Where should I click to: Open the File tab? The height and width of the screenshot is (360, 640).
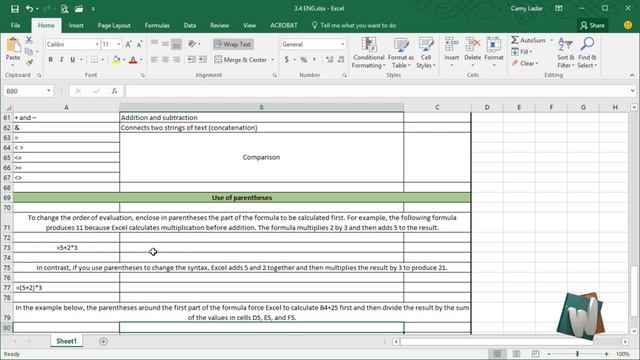(16, 25)
